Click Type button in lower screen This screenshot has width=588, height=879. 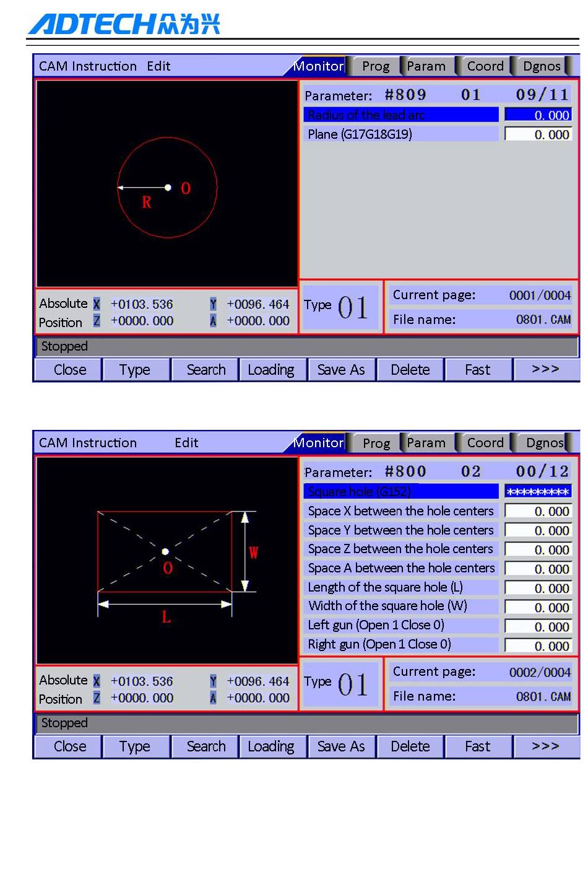coord(136,746)
